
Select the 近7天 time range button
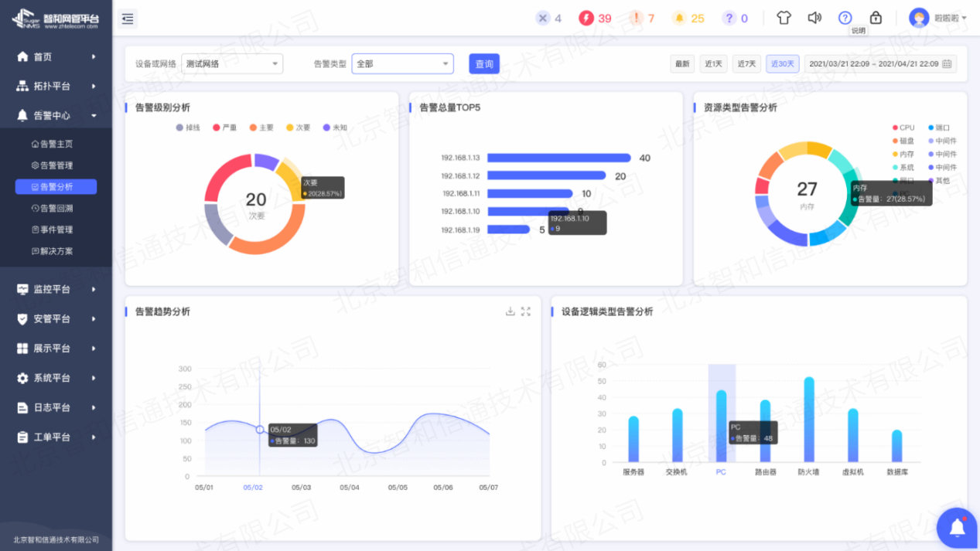[x=746, y=64]
